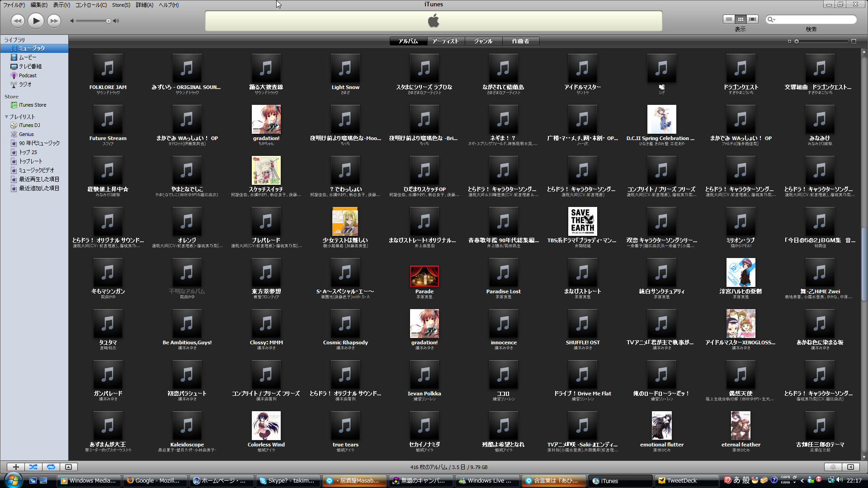Open the emotional flutter album cover
This screenshot has height=488, width=868.
(x=661, y=426)
